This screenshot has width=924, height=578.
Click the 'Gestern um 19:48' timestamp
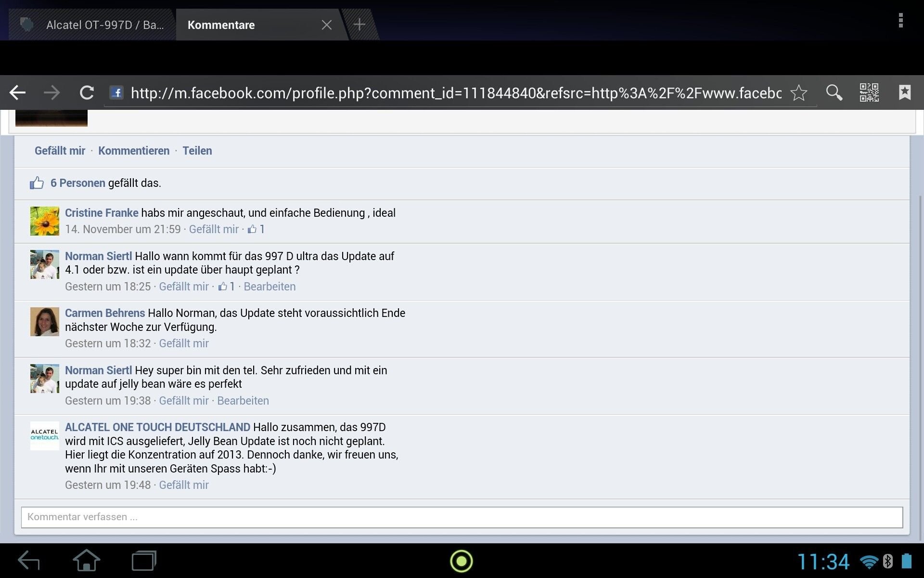108,485
